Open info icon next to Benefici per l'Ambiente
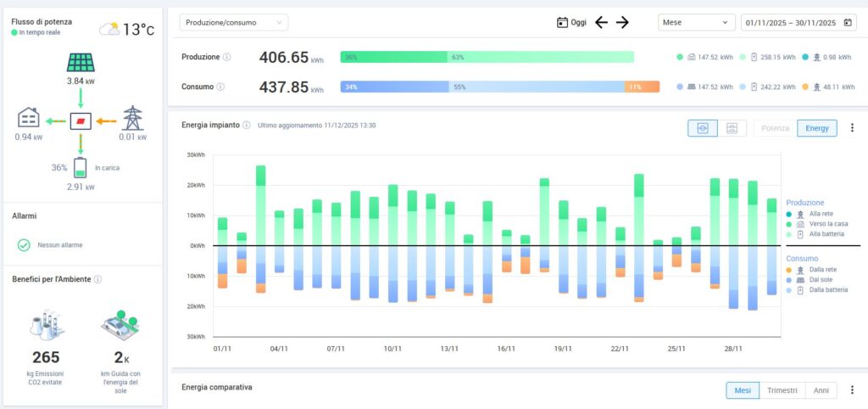 pos(98,279)
